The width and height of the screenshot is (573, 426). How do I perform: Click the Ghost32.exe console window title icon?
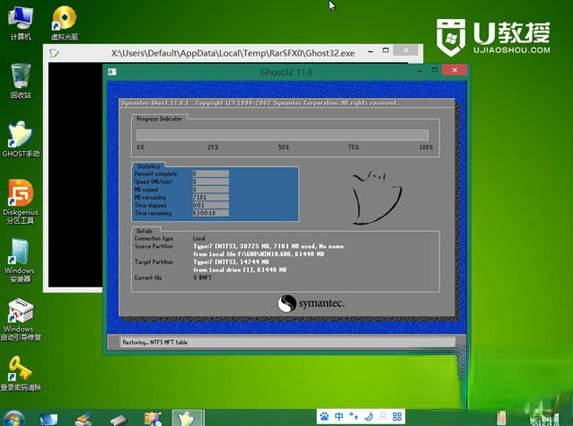(54, 53)
